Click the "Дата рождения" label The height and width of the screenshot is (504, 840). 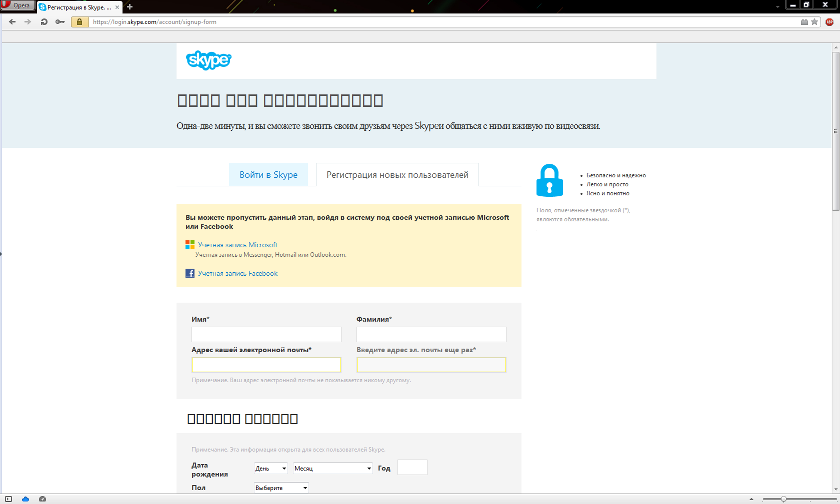(x=209, y=470)
